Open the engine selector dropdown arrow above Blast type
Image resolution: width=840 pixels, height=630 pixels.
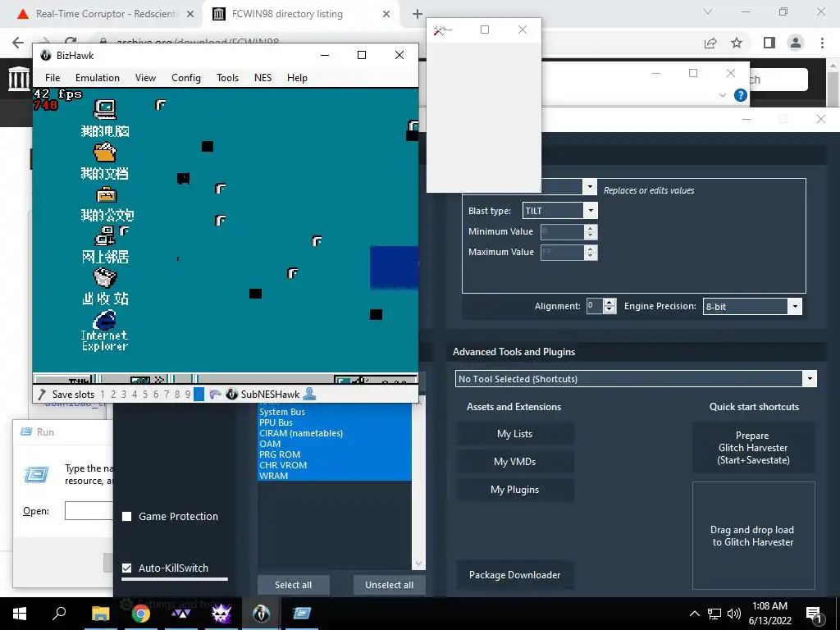pos(590,186)
